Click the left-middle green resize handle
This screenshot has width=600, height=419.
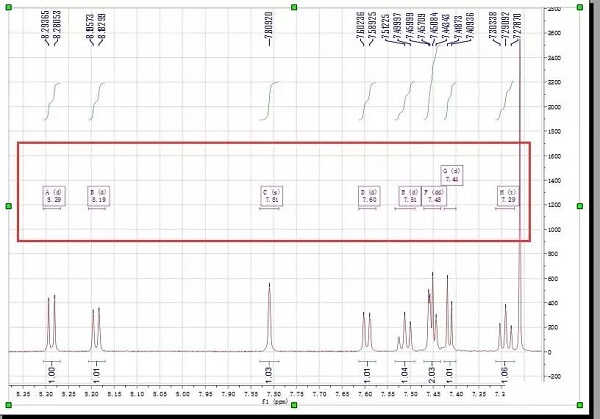[x=8, y=206]
